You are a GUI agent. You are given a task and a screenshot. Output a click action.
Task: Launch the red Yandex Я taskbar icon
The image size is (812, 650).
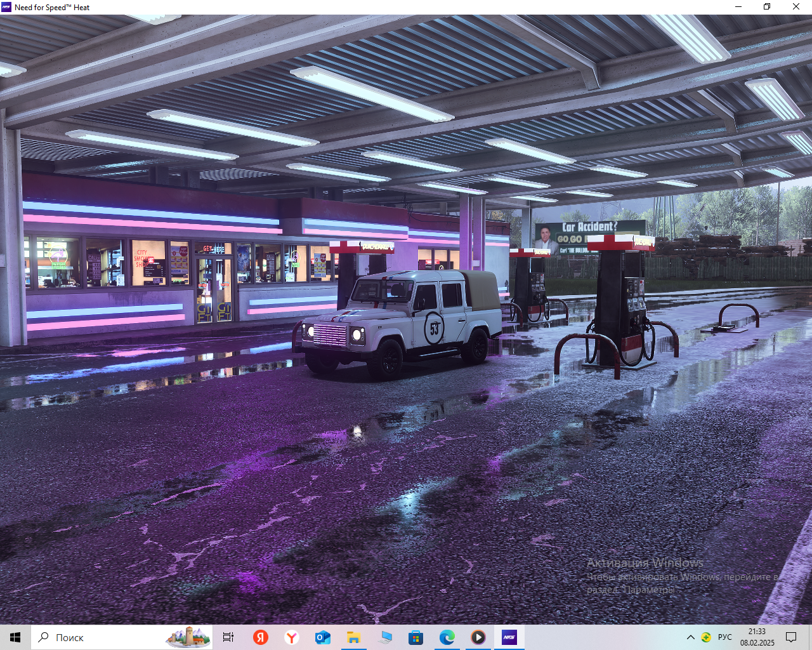pos(260,637)
